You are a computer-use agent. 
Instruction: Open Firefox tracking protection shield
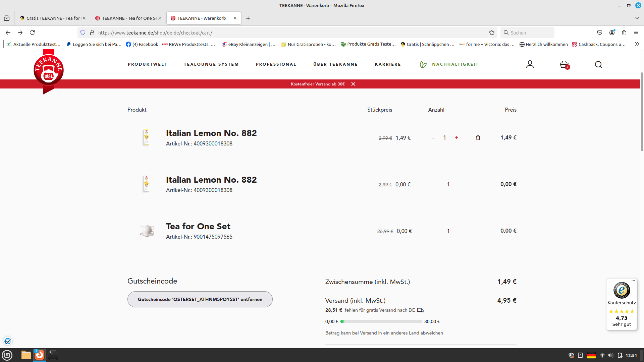83,33
